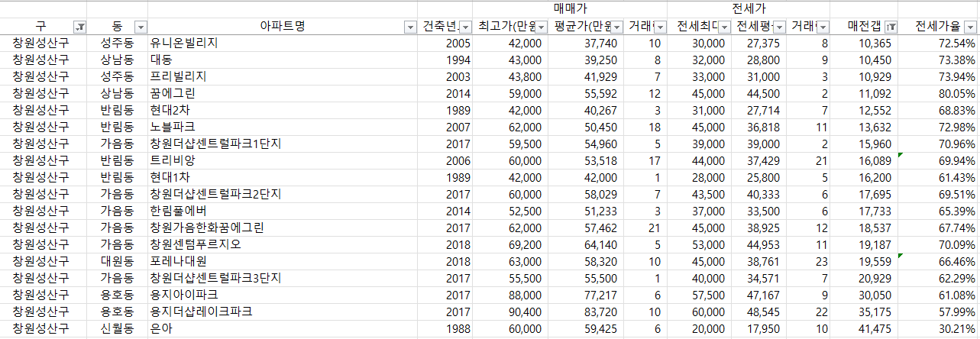The width and height of the screenshot is (980, 339).
Task: Select the 평균가 value 83,720
Action: click(x=587, y=311)
